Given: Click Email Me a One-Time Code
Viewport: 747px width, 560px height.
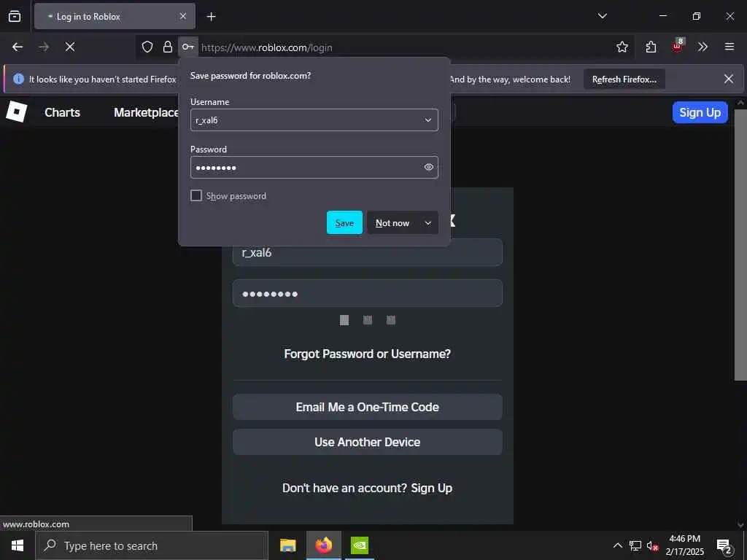Looking at the screenshot, I should 368,407.
